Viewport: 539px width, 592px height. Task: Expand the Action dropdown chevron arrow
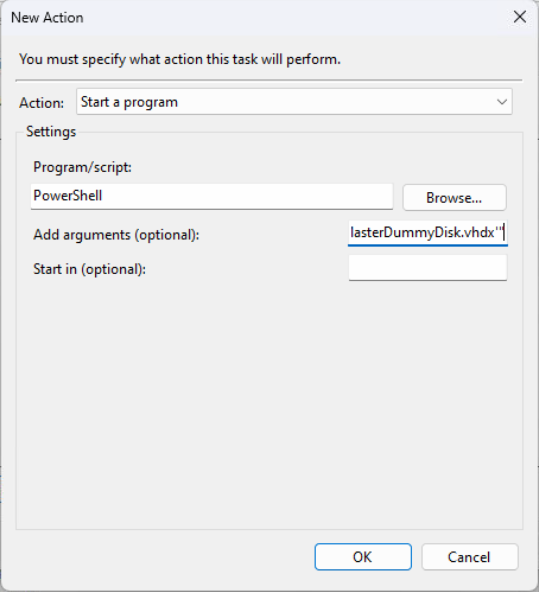pyautogui.click(x=502, y=102)
